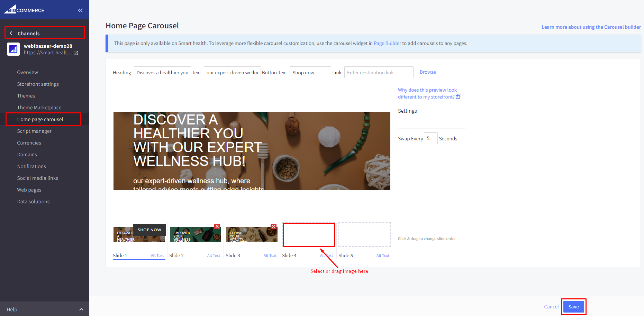Image resolution: width=644 pixels, height=316 pixels.
Task: Click the webibazaar-demo28 store avatar icon
Action: (13, 49)
